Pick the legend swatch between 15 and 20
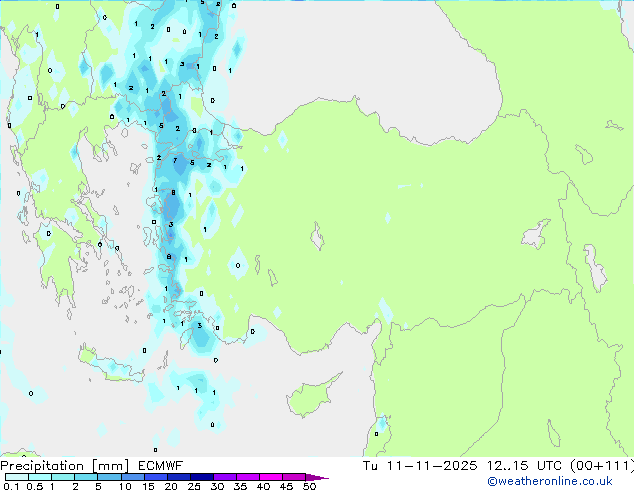The height and width of the screenshot is (490, 634). click(x=156, y=477)
